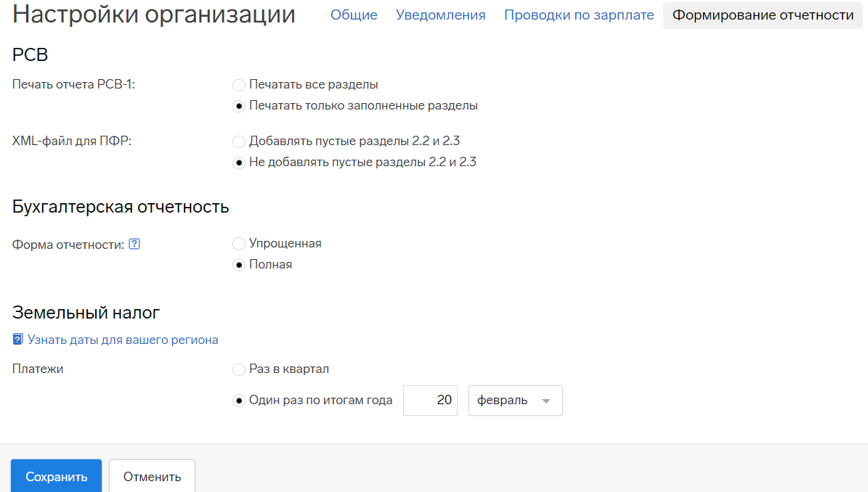Open Формирование отчетности tab

click(763, 15)
